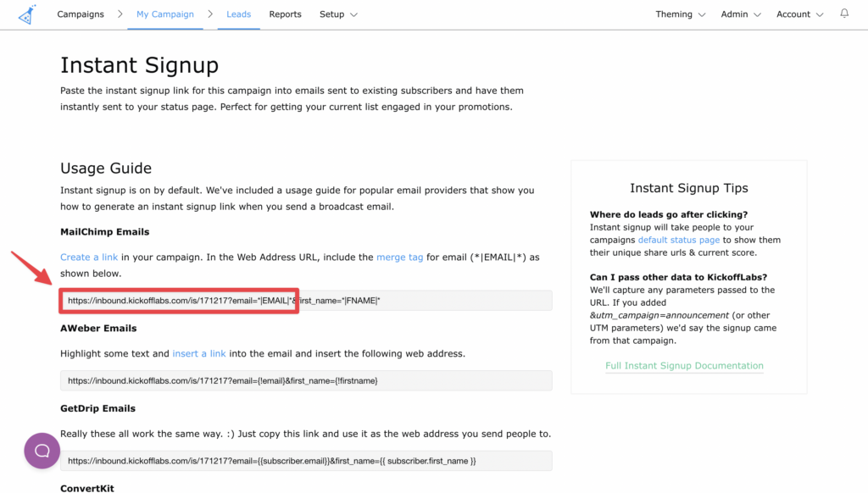Click the GetDrip instant signup URL field
The image size is (868, 493).
(306, 461)
